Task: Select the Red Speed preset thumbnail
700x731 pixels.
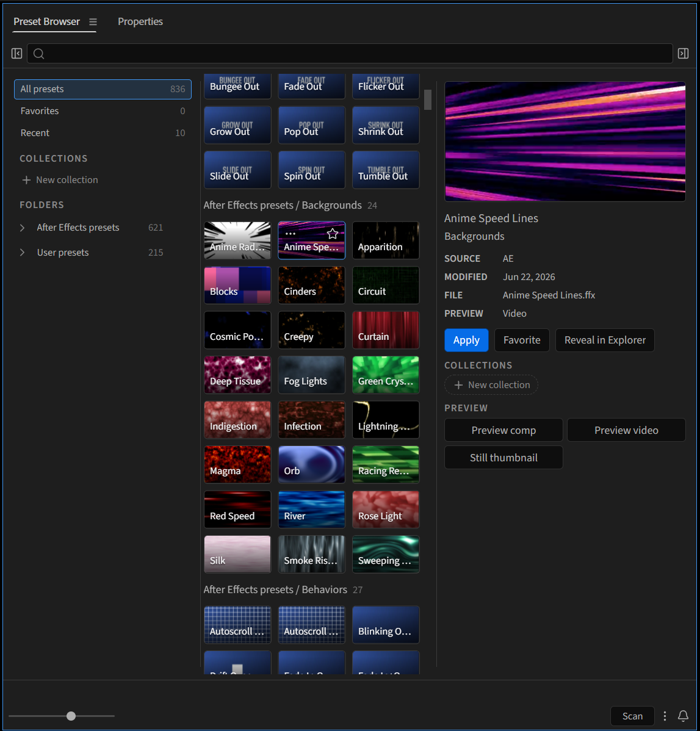Action: tap(237, 509)
